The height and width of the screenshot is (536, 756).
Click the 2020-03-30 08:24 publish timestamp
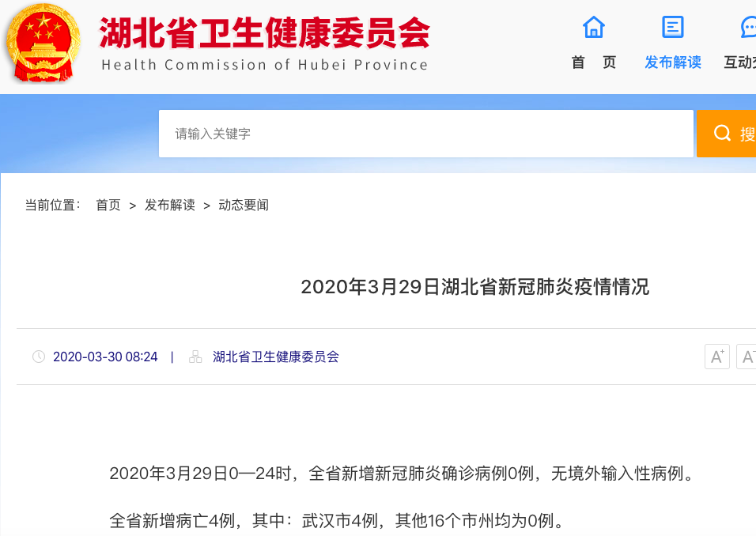point(105,357)
